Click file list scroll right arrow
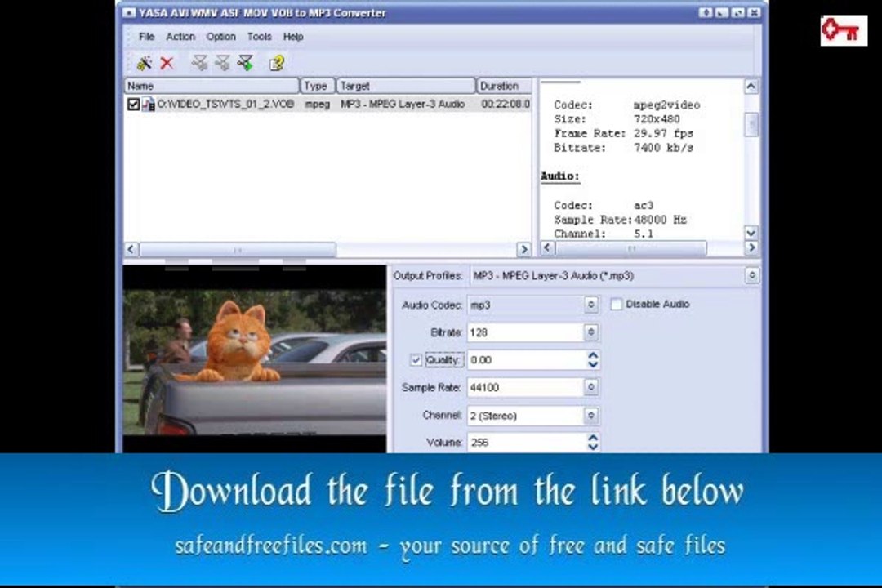This screenshot has height=588, width=882. 523,249
